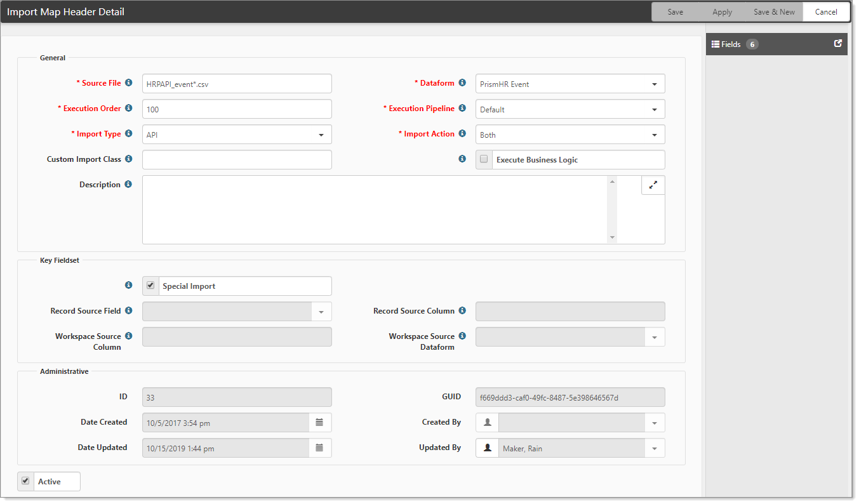Open the Created By dropdown arrow
This screenshot has height=504, width=859.
pyautogui.click(x=655, y=423)
